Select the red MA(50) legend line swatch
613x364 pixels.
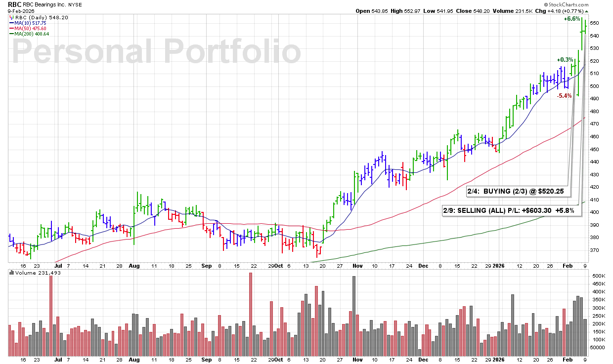(11, 28)
